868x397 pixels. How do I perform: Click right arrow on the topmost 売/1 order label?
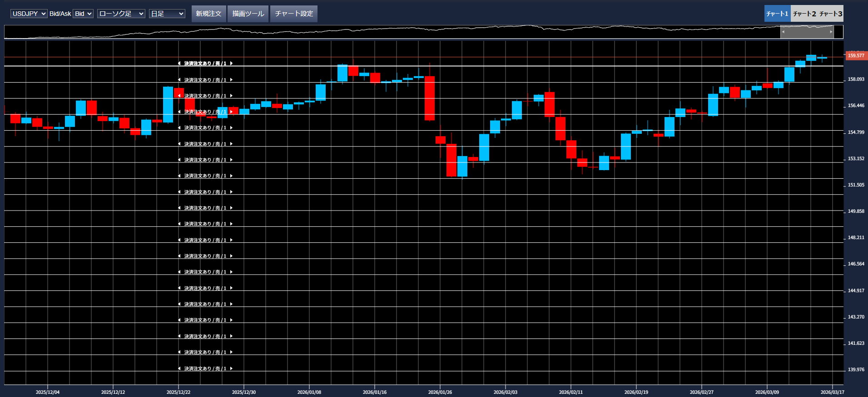(231, 80)
